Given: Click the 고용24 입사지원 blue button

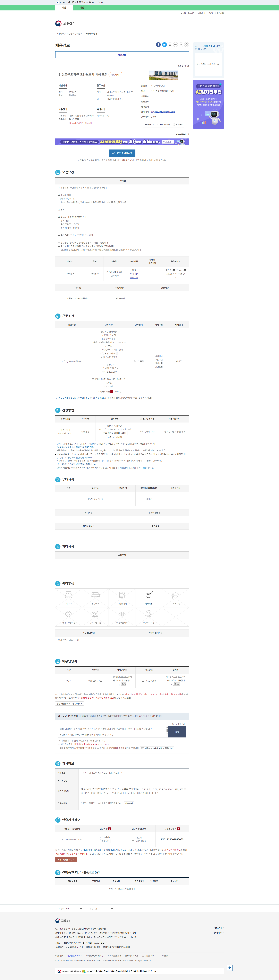Looking at the screenshot, I should click(x=122, y=153).
